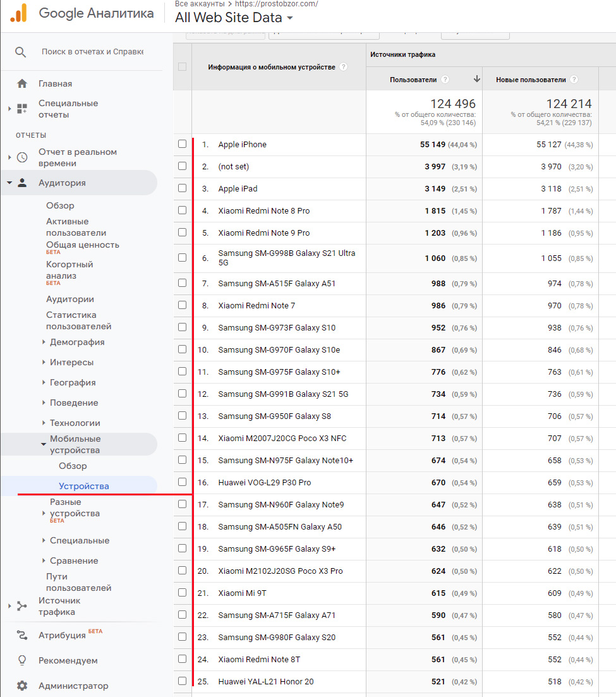The image size is (616, 697).
Task: Expand the Технологии section
Action: click(x=75, y=423)
